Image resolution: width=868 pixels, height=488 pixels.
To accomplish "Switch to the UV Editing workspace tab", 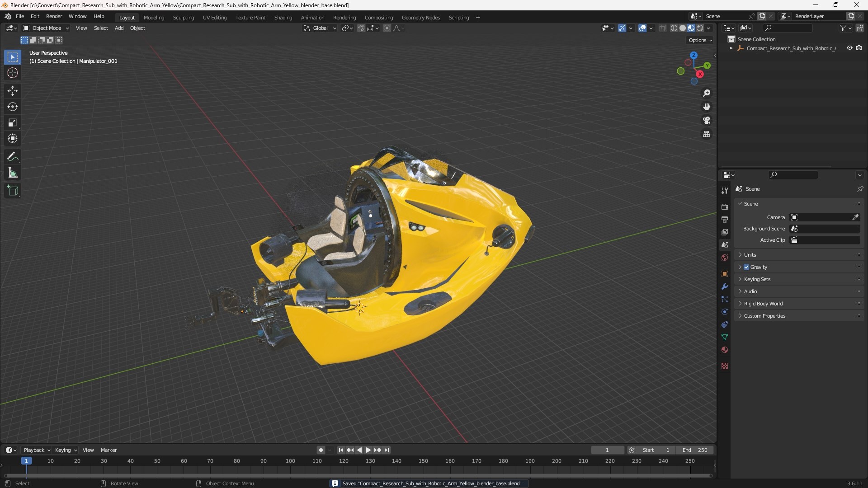I will pyautogui.click(x=215, y=18).
